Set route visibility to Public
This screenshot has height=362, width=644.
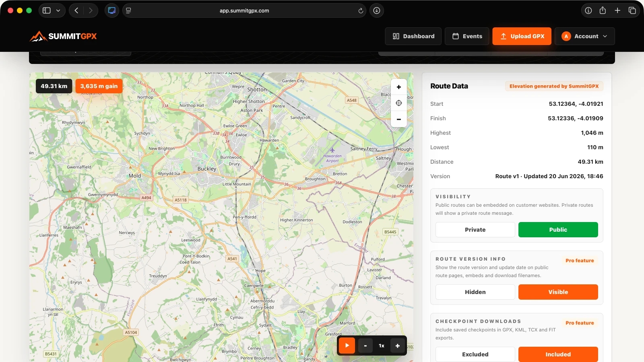558,230
